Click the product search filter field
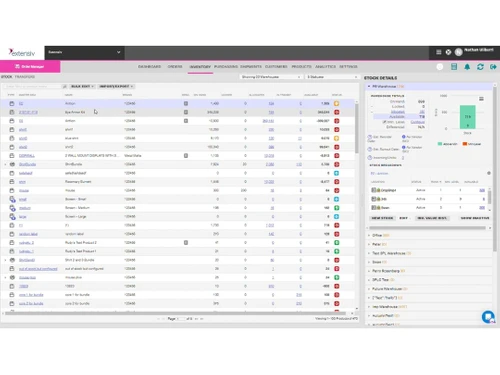Screen dimensions: 500x375 click(x=32, y=86)
